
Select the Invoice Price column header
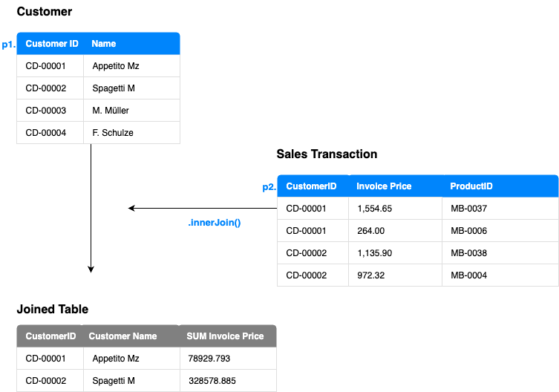coord(384,186)
